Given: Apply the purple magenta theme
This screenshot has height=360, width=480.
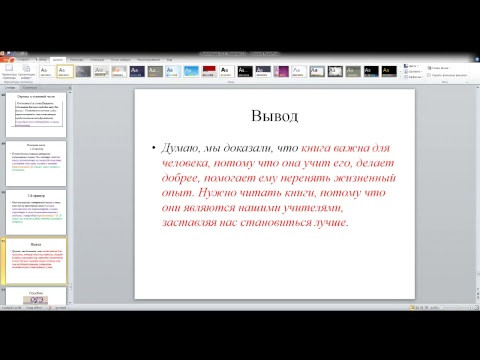Looking at the screenshot, I should point(281,71).
